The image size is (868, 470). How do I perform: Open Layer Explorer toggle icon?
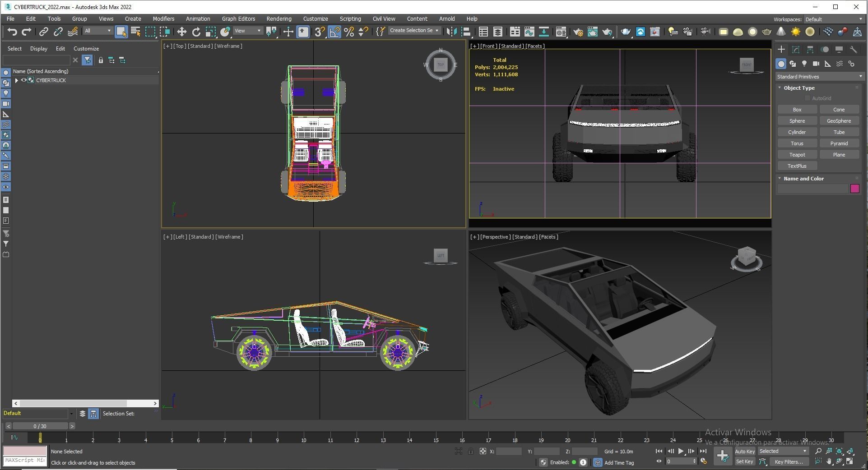pos(498,32)
